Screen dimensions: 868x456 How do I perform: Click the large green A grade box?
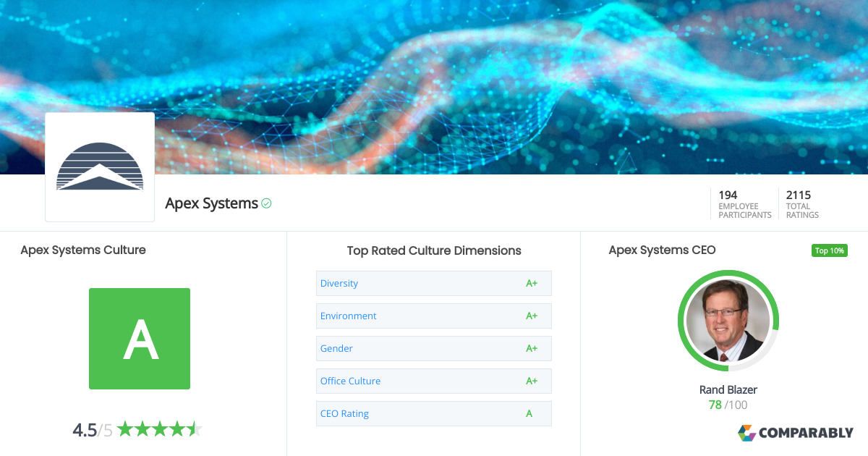click(140, 339)
